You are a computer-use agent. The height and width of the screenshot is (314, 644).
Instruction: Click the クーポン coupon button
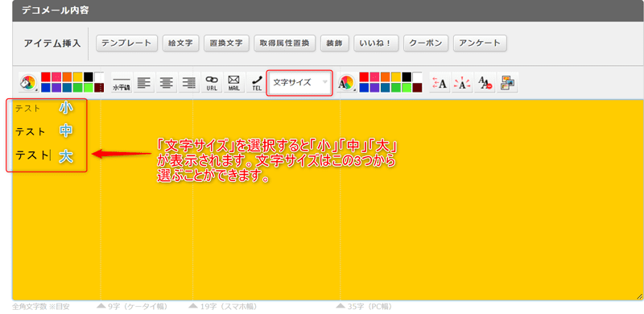(426, 43)
